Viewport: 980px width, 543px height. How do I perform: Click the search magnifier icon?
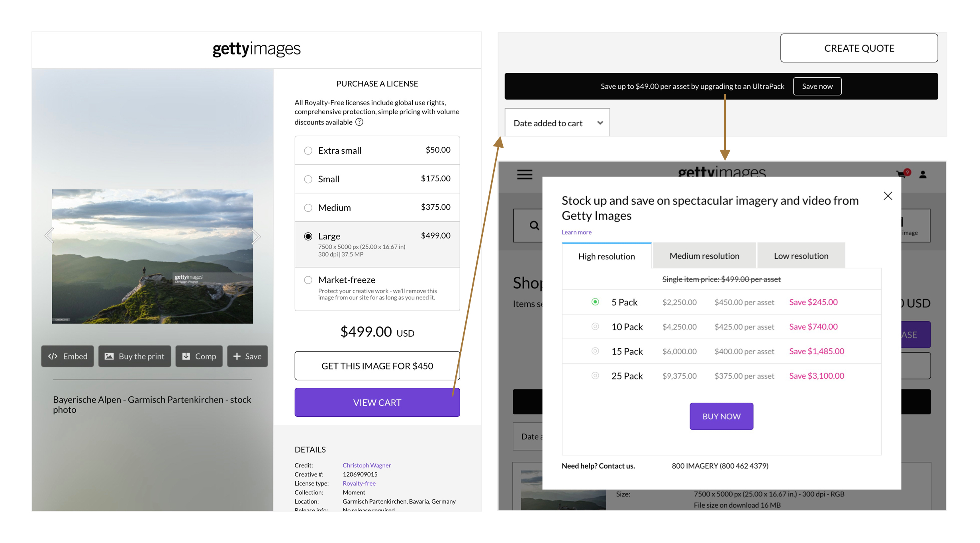click(534, 226)
